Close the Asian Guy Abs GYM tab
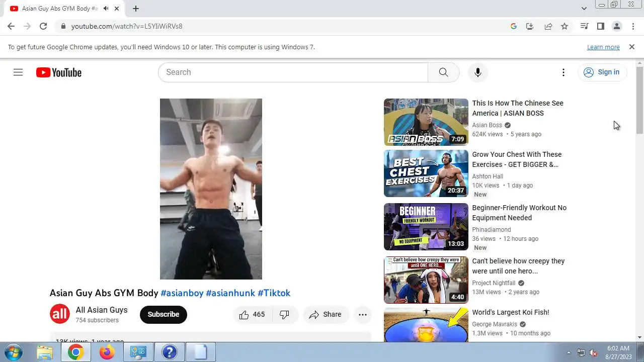This screenshot has height=362, width=644. click(x=117, y=9)
